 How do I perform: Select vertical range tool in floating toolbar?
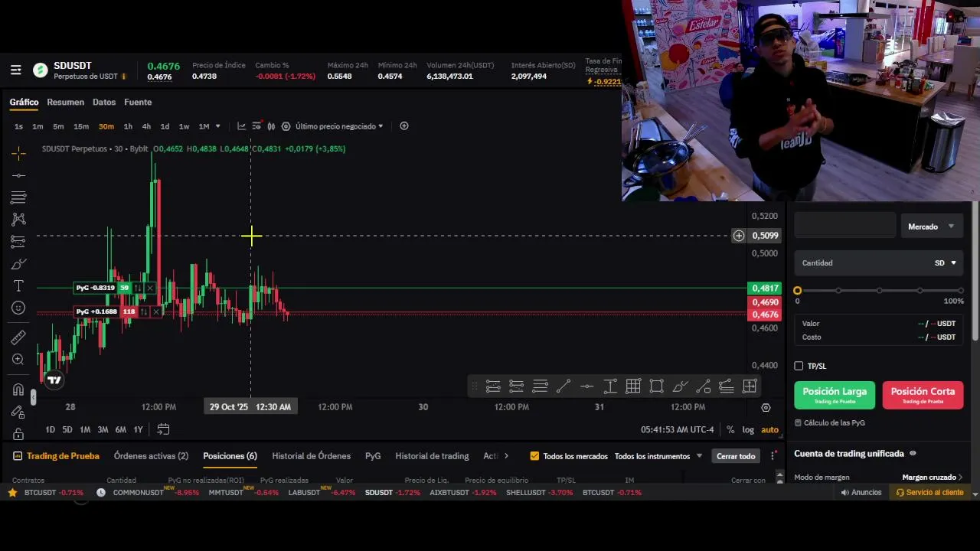coord(610,386)
